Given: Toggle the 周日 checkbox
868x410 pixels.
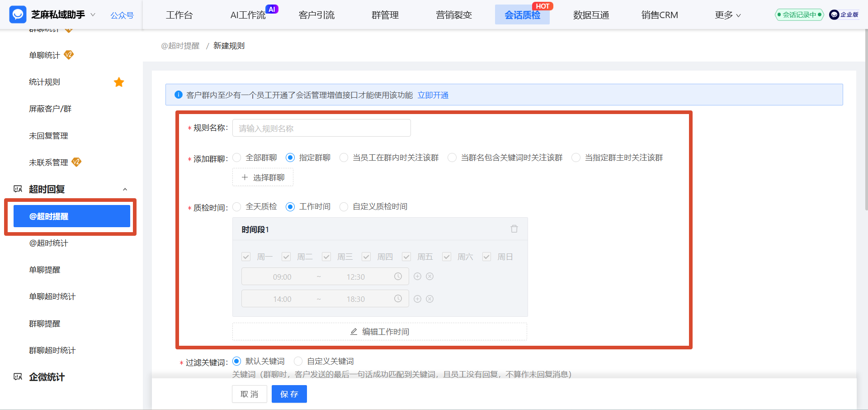Looking at the screenshot, I should (486, 257).
